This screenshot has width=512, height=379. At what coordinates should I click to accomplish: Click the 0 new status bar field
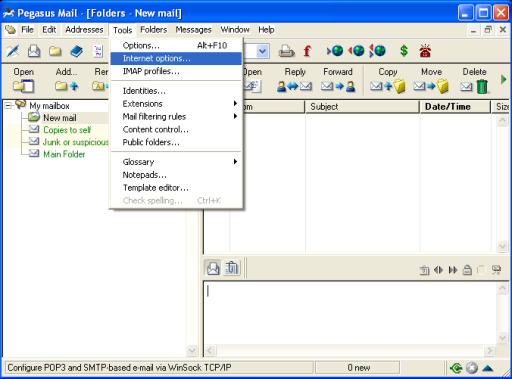(x=357, y=368)
